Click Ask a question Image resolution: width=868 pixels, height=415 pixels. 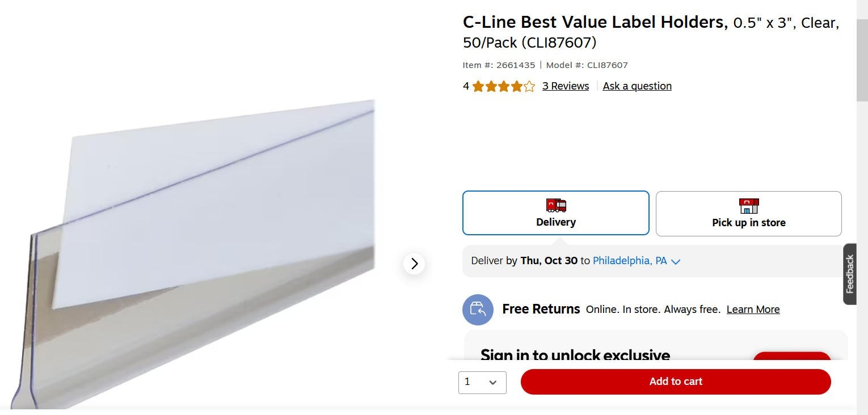pos(637,86)
